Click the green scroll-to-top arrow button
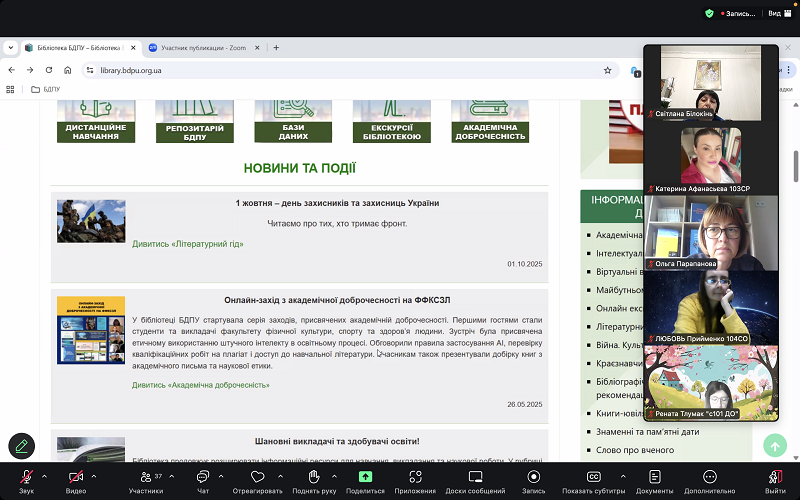800x500 pixels. pyautogui.click(x=774, y=445)
